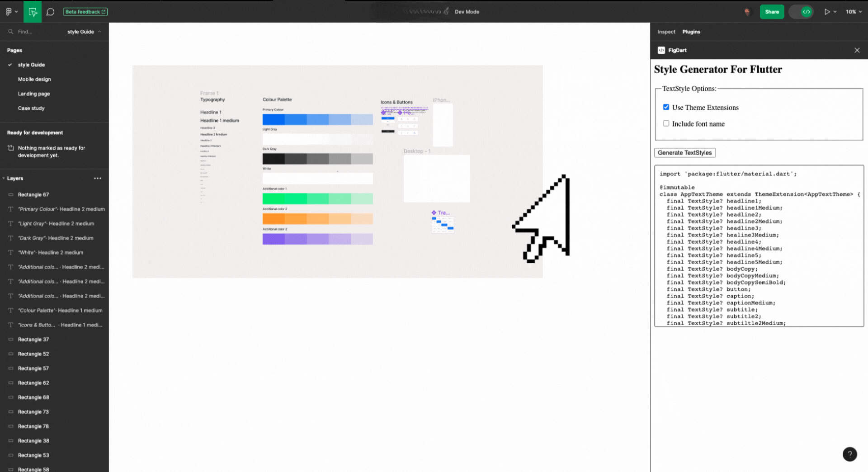Select the Rectangle 53 layer
This screenshot has width=868, height=472.
[x=33, y=455]
